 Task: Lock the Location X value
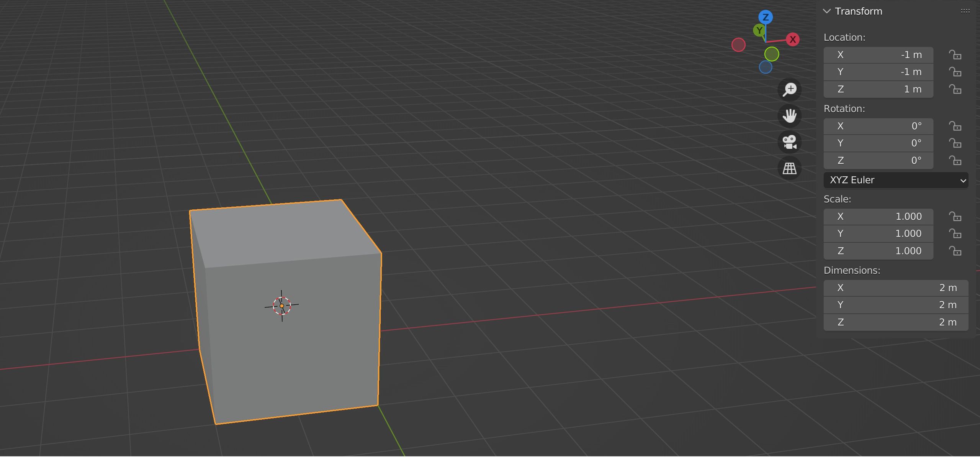pyautogui.click(x=955, y=55)
